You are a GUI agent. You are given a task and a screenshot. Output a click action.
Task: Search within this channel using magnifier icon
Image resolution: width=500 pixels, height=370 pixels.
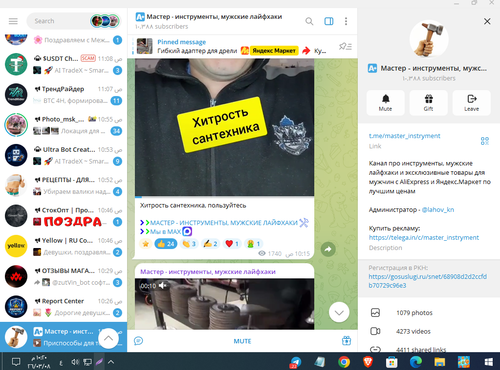pos(309,21)
